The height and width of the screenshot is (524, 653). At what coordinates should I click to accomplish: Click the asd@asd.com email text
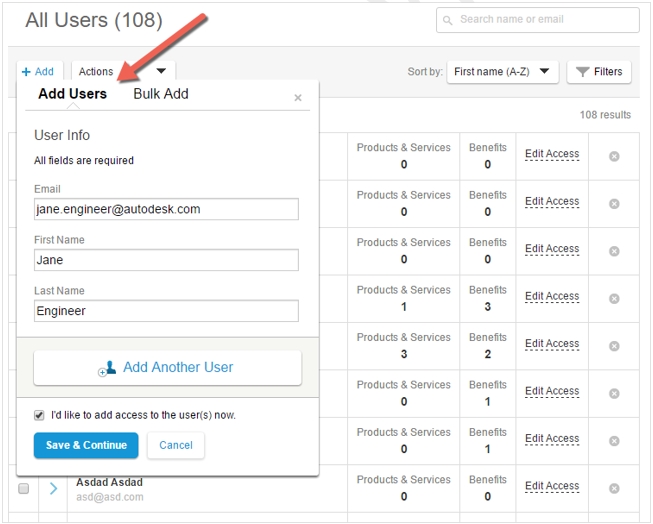click(x=110, y=497)
